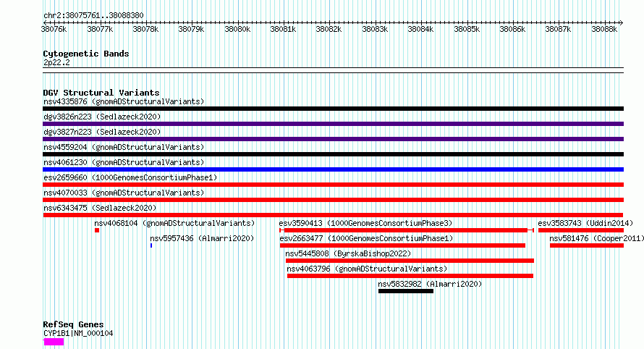644x349 pixels.
Task: Open the nsv5832982 (Almarri2020) label
Action: [430, 284]
